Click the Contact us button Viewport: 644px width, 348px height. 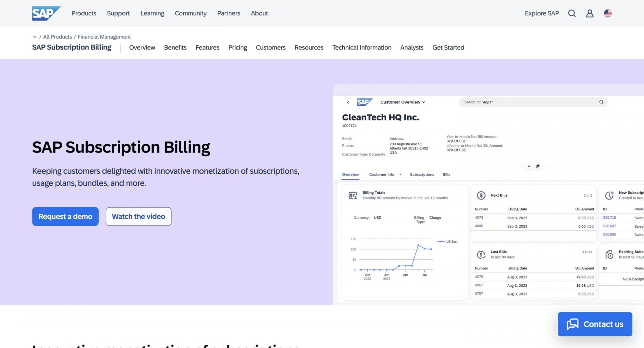pyautogui.click(x=595, y=324)
